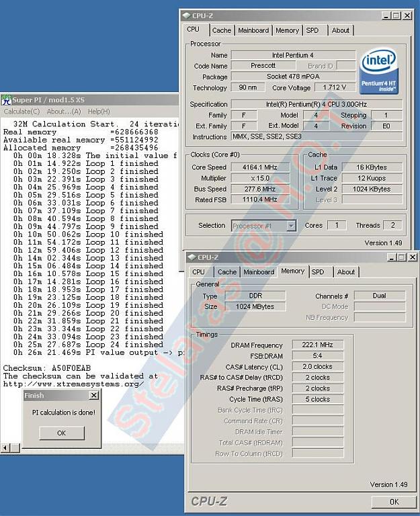This screenshot has height=516, width=420.
Task: Open About tab in the processor info window
Action: coord(340,30)
